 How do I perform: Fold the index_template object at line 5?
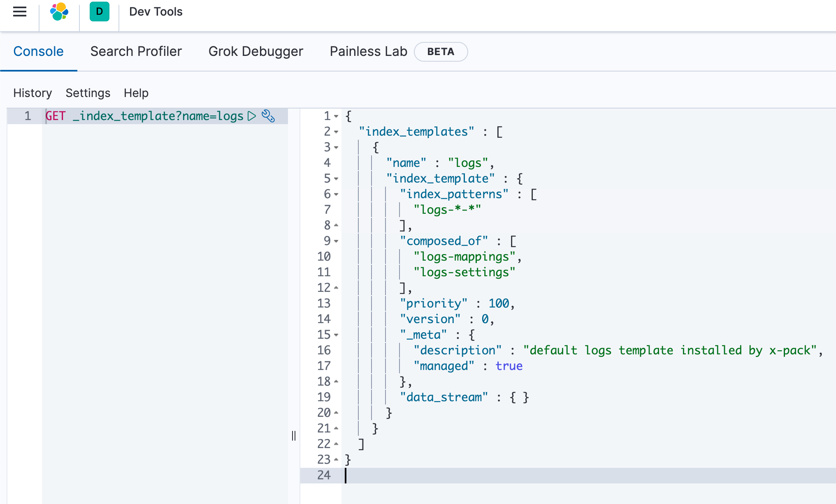[x=336, y=179]
